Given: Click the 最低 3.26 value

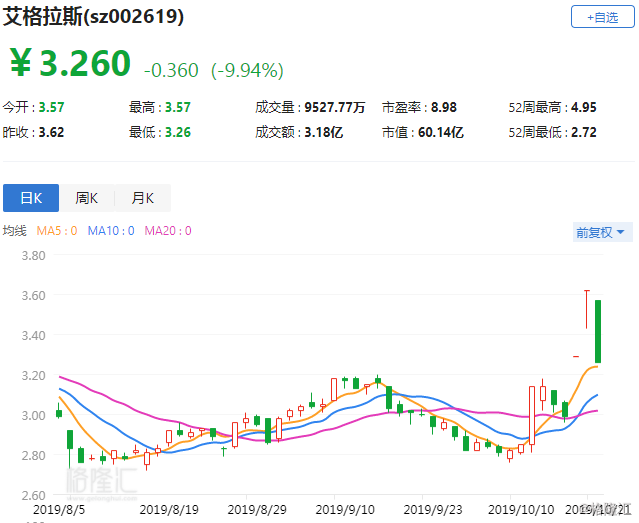Looking at the screenshot, I should [178, 132].
